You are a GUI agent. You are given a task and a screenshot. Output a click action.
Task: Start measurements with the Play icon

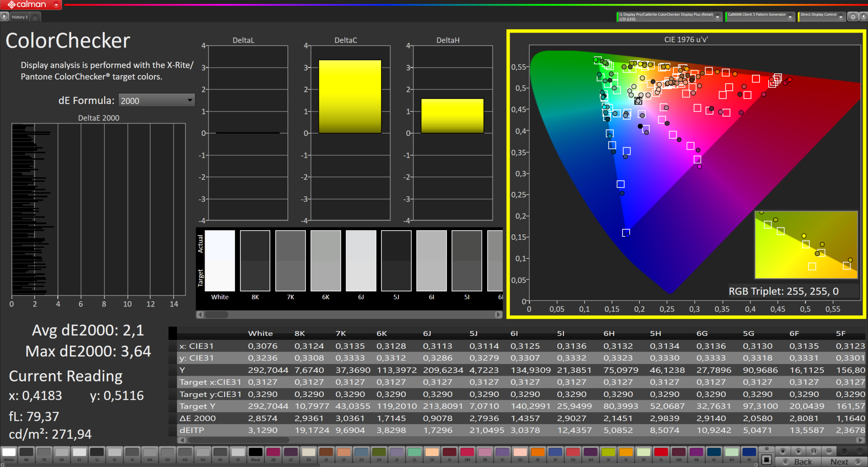click(799, 451)
